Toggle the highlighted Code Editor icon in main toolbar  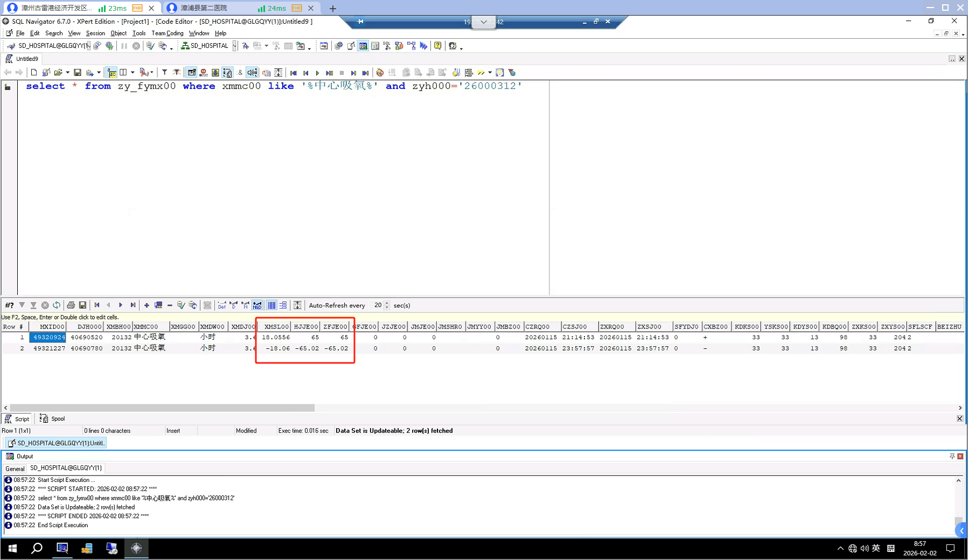point(363,46)
